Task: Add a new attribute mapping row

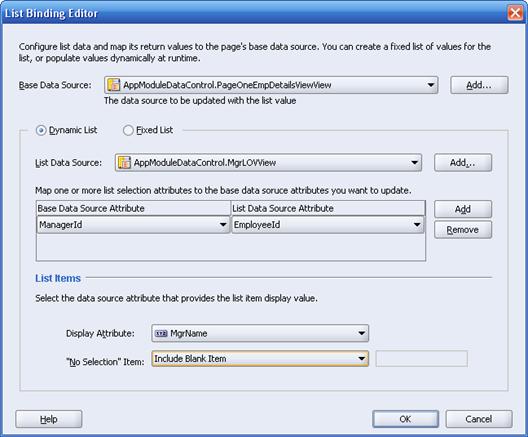Action: point(463,209)
